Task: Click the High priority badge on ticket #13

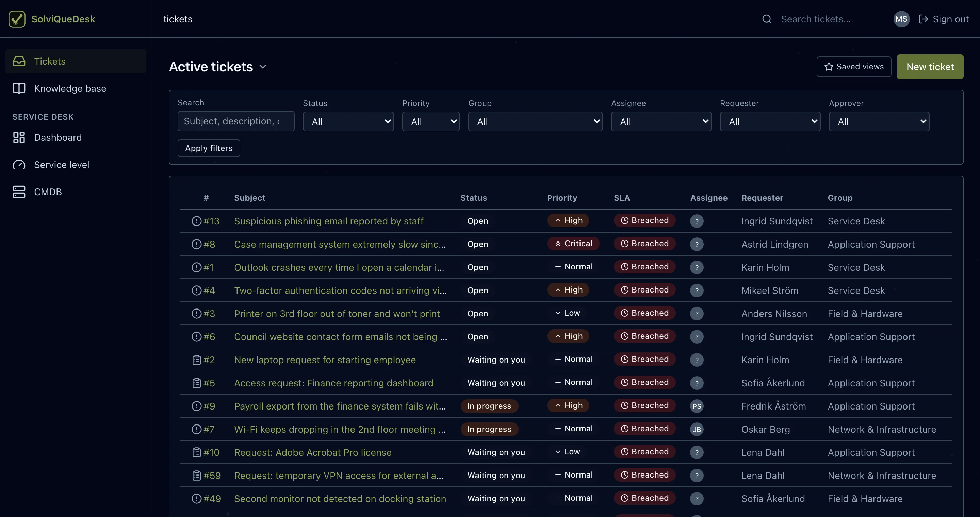Action: [x=568, y=220]
